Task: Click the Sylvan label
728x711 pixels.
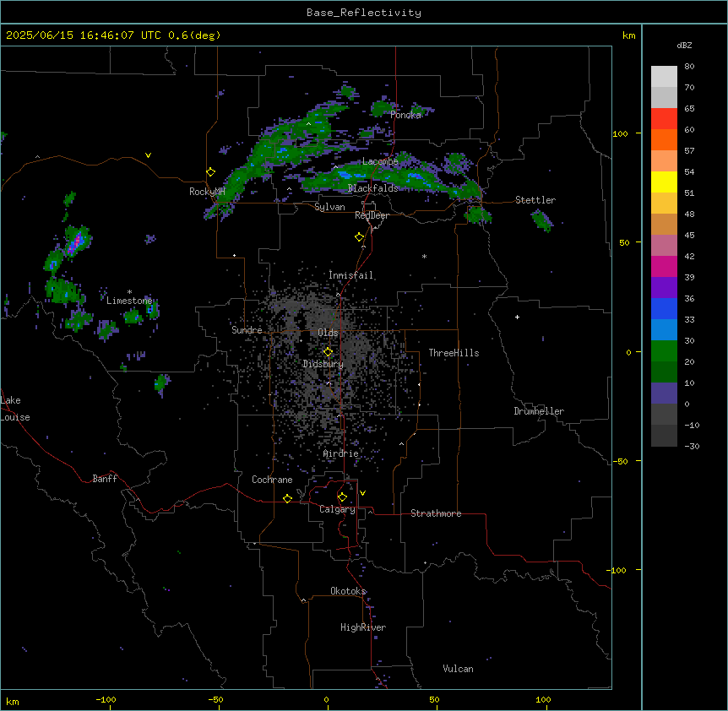Action: coord(329,207)
